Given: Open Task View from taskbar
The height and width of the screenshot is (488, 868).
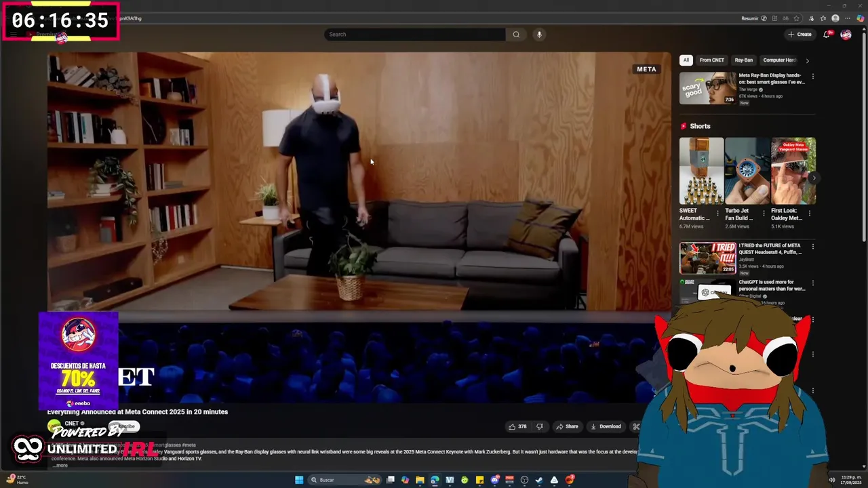Looking at the screenshot, I should (390, 480).
